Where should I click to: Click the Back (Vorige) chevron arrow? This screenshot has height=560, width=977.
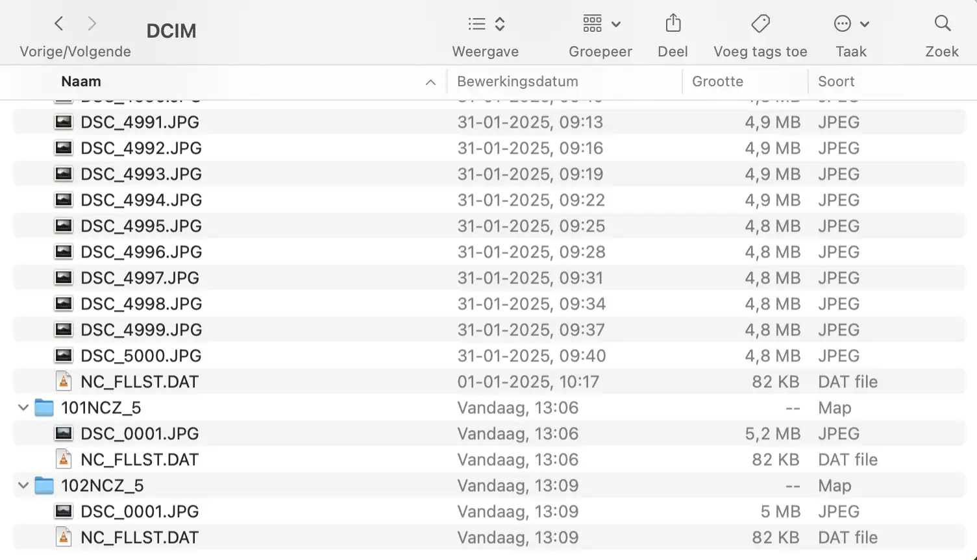pyautogui.click(x=59, y=24)
